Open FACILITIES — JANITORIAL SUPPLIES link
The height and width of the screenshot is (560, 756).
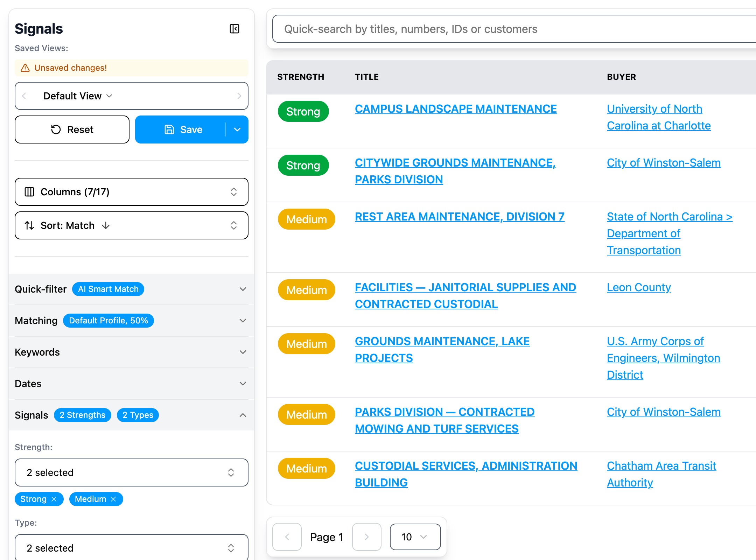click(465, 296)
